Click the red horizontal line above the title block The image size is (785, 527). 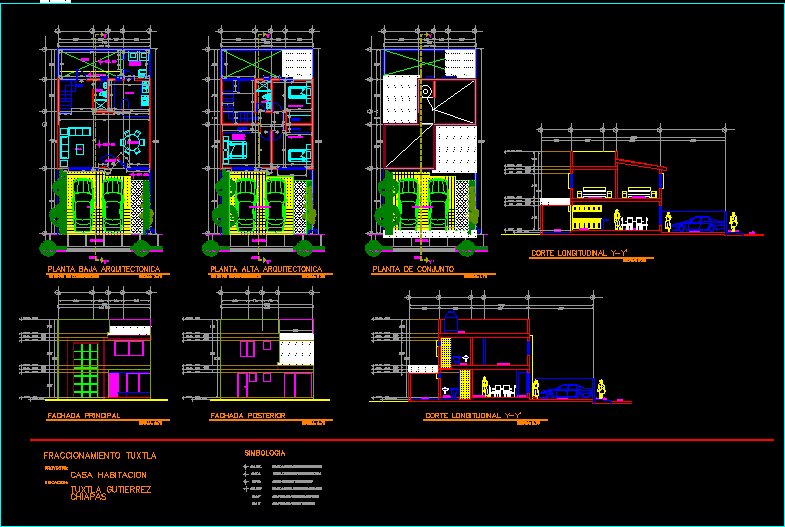[400, 440]
